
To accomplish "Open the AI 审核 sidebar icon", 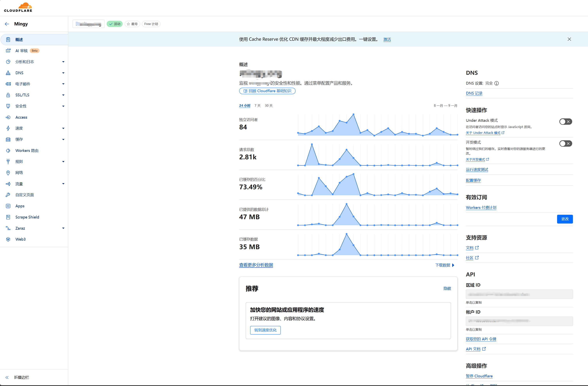I will pos(8,51).
